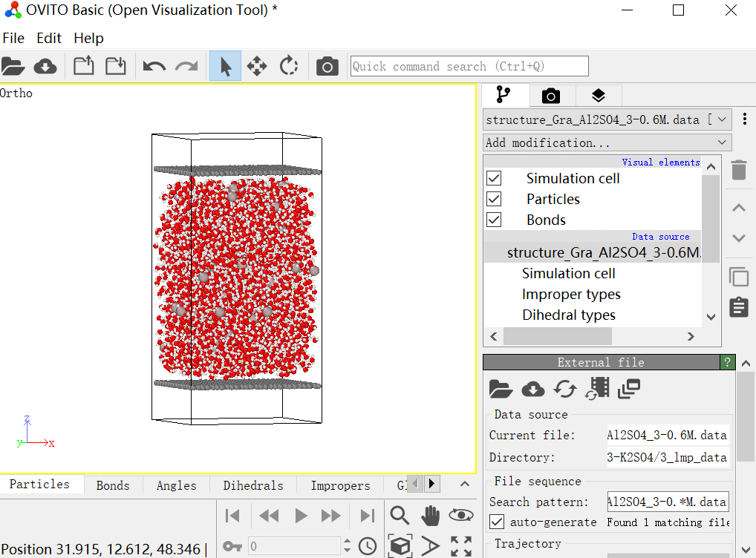Viewport: 756px width, 558px height.
Task: Open the Edit menu
Action: click(x=49, y=38)
